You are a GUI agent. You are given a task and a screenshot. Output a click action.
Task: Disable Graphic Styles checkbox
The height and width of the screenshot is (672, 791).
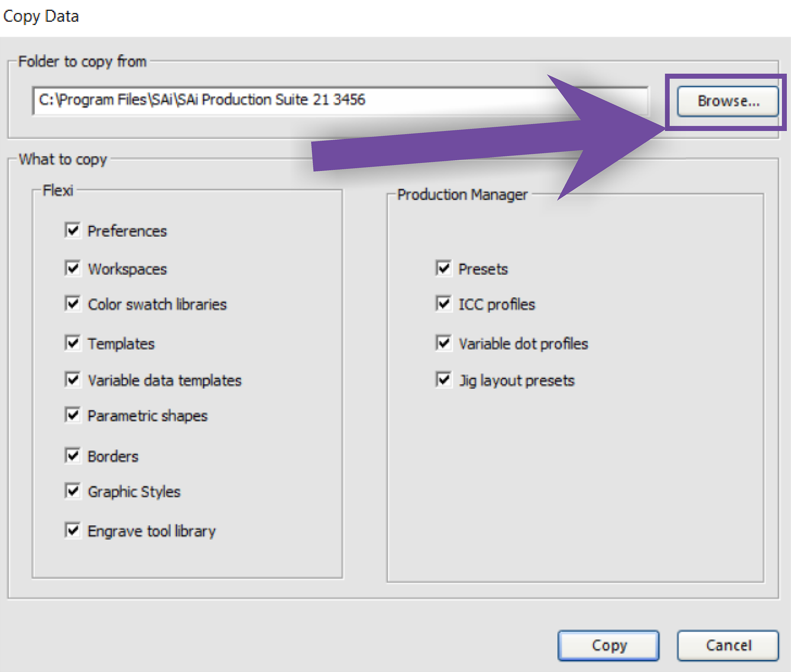click(x=72, y=491)
